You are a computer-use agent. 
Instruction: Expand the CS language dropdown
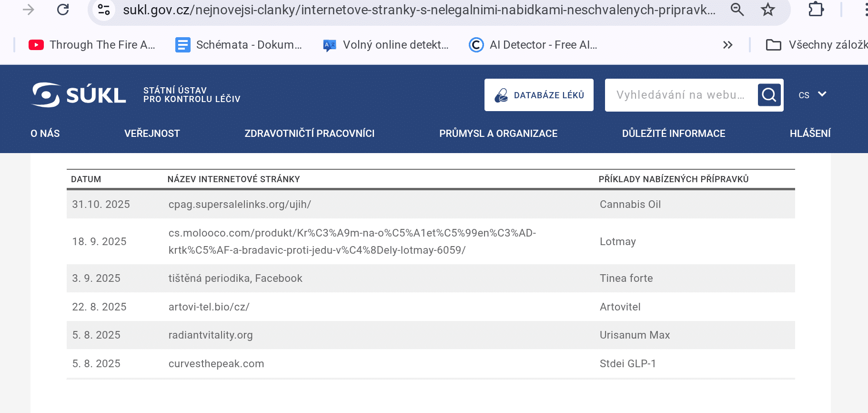pyautogui.click(x=812, y=95)
